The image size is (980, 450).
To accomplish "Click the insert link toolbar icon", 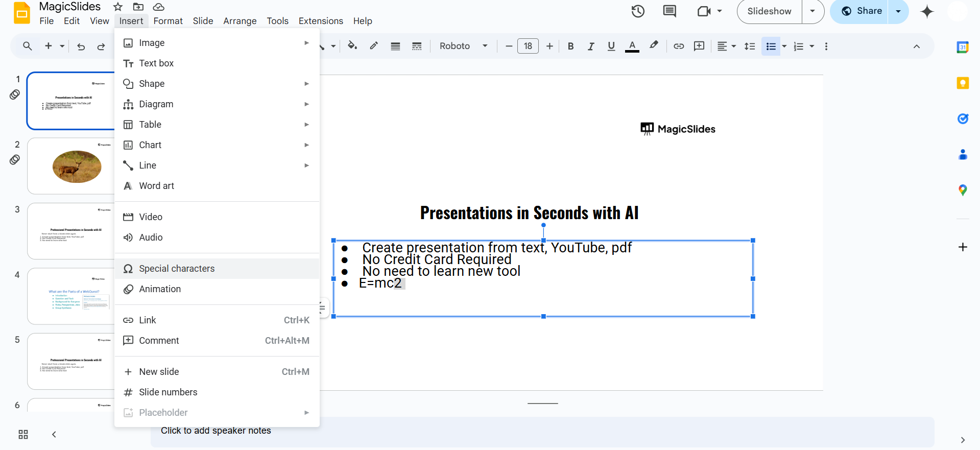I will [x=679, y=46].
